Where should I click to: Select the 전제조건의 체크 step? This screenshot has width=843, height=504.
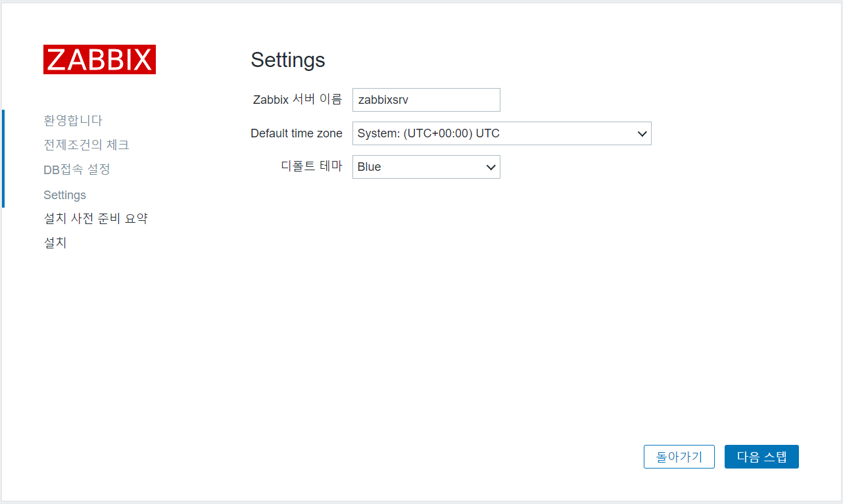[86, 145]
